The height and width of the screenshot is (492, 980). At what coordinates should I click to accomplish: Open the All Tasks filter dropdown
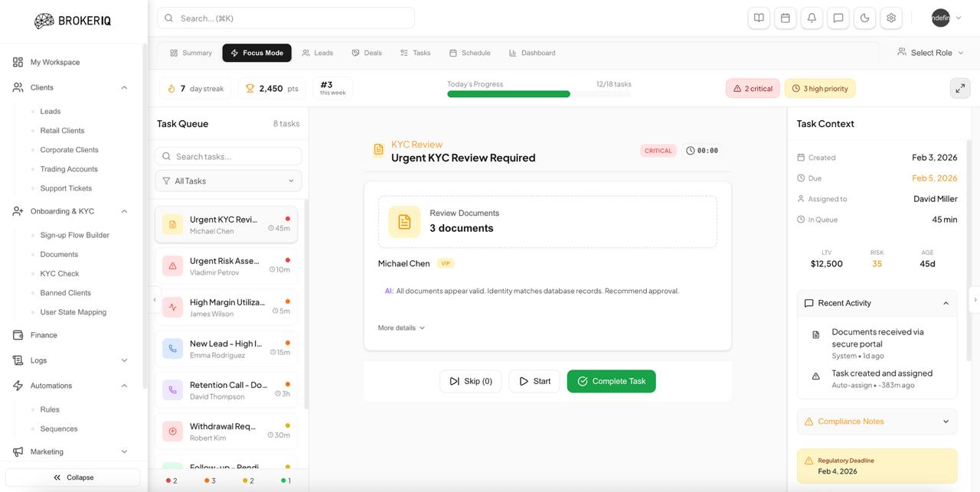click(x=228, y=181)
